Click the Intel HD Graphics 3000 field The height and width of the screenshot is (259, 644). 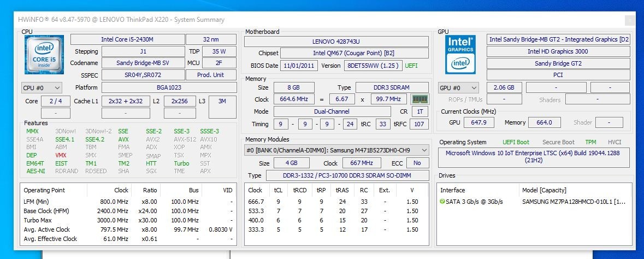[x=558, y=51]
